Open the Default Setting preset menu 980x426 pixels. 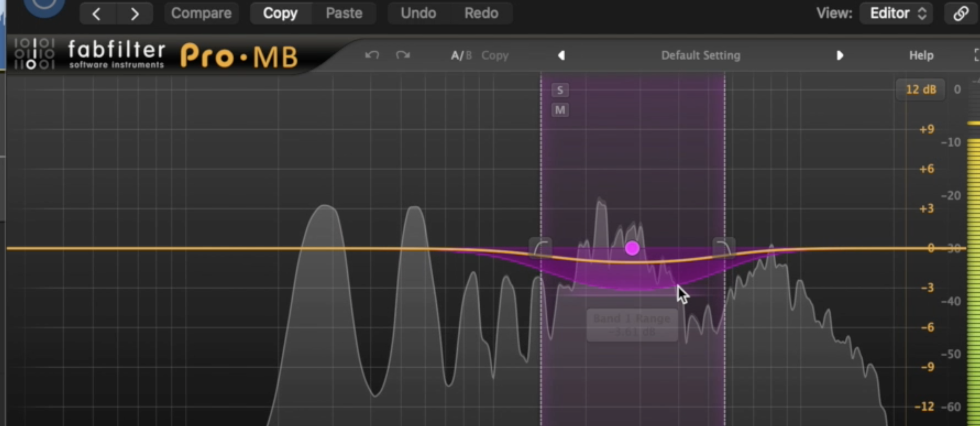pos(700,55)
